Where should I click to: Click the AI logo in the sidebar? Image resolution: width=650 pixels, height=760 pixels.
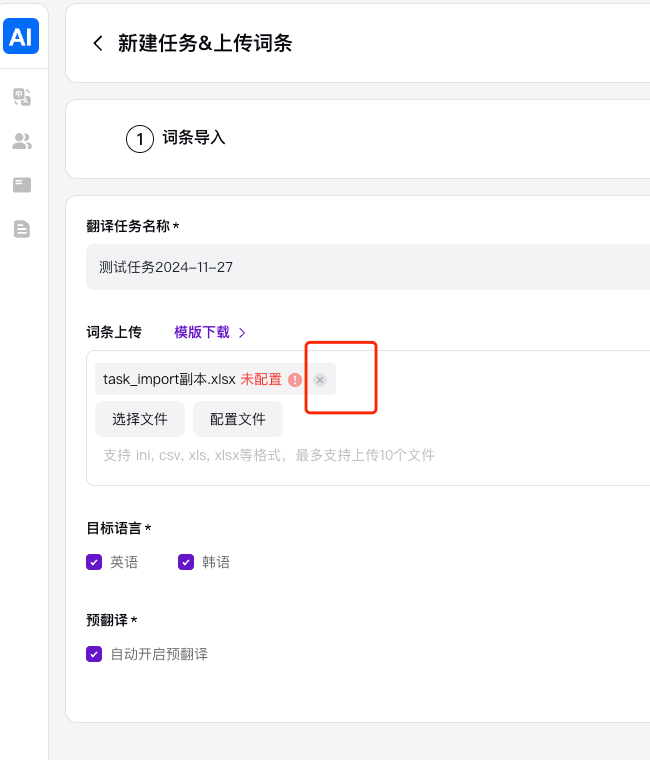point(21,36)
